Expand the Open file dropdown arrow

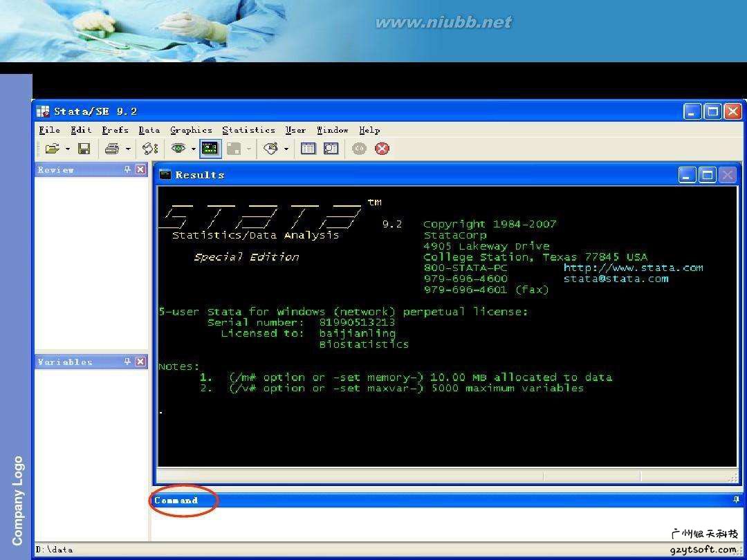click(67, 149)
